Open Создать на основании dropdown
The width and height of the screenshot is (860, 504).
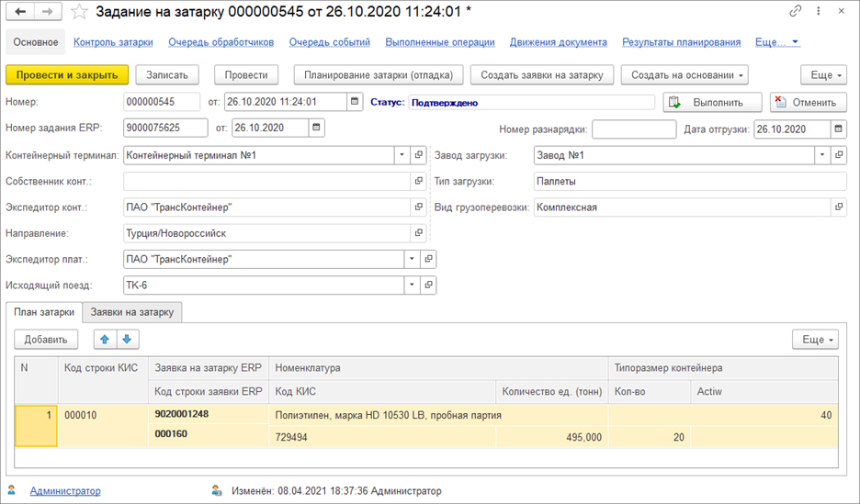pos(685,75)
